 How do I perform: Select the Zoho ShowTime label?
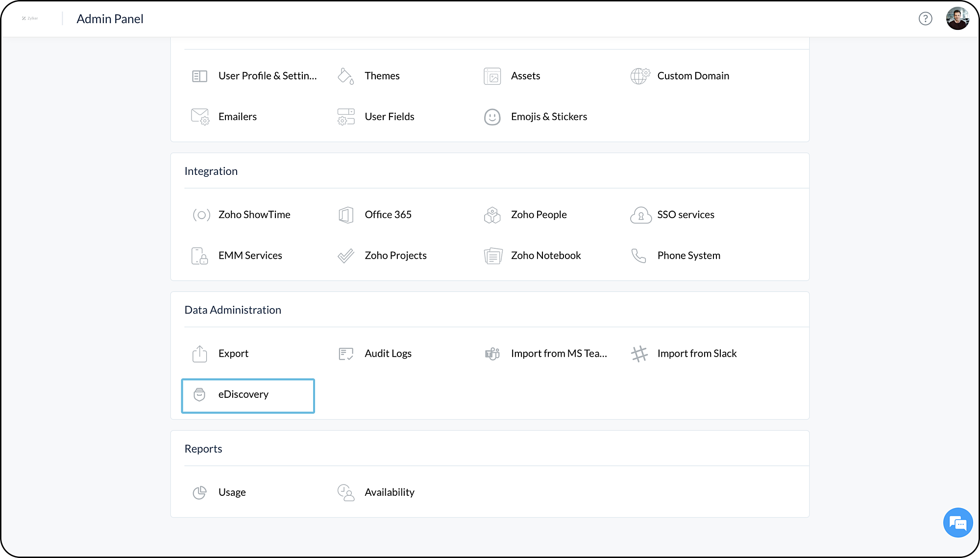254,215
